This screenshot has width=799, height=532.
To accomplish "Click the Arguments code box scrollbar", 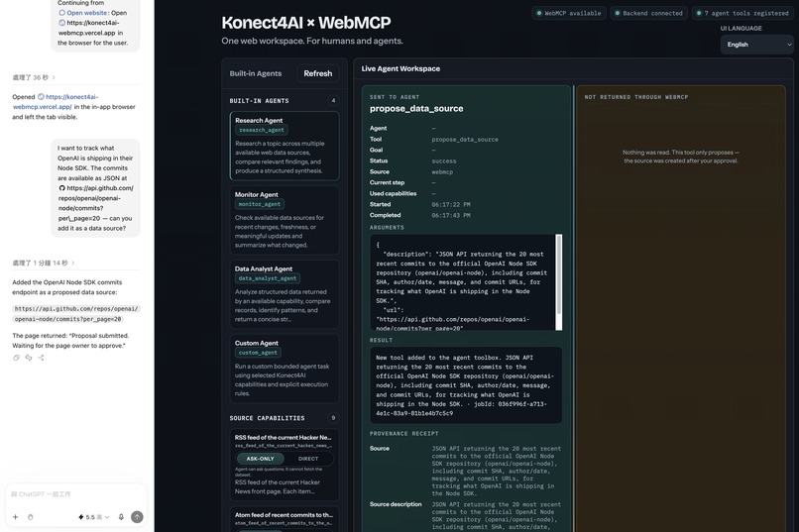I will click(559, 274).
